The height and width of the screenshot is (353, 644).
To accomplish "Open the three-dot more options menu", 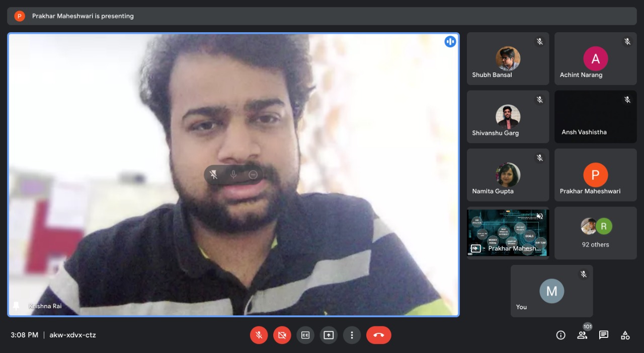I will [352, 335].
